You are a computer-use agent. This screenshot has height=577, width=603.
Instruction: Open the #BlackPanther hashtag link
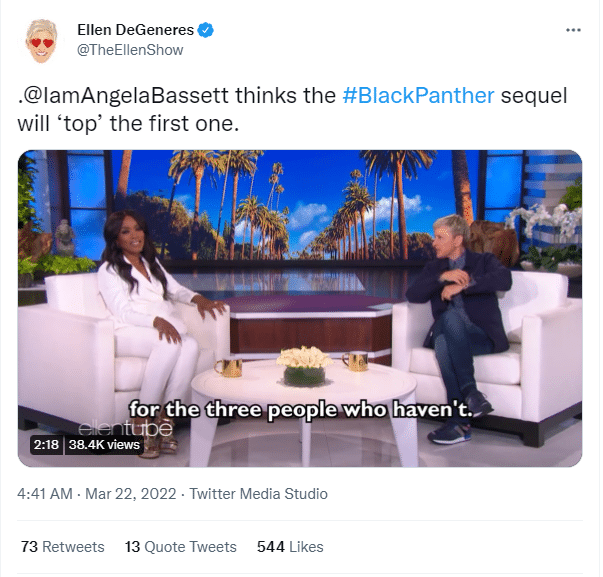click(418, 95)
